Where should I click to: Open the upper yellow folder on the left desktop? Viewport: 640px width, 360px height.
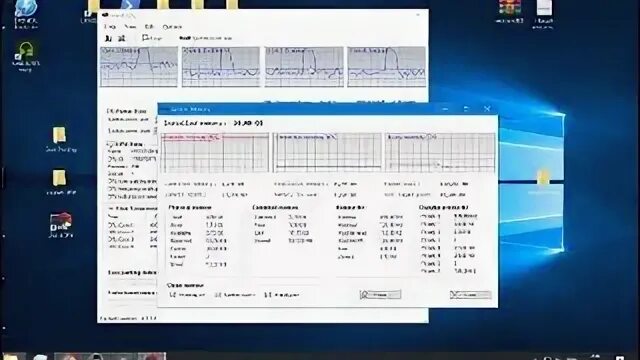60,139
